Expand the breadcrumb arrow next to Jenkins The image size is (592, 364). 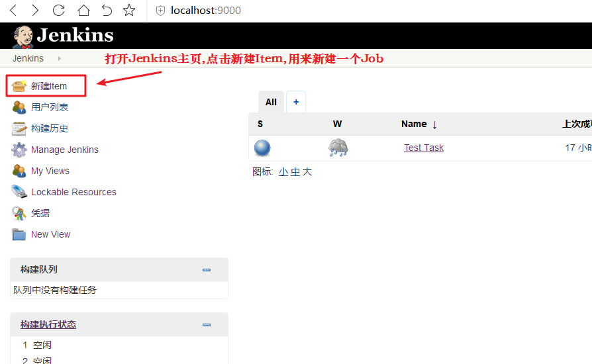tap(60, 58)
